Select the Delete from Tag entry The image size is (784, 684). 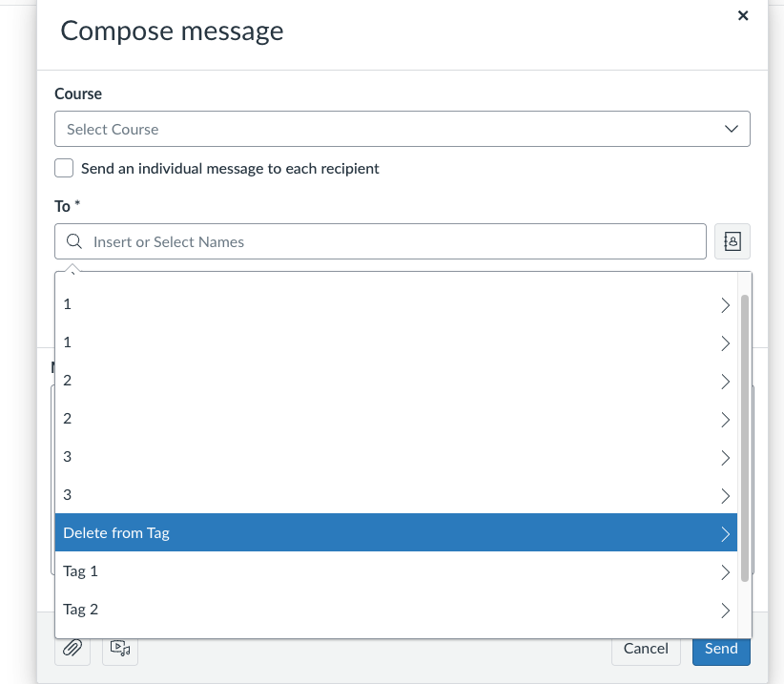point(396,532)
